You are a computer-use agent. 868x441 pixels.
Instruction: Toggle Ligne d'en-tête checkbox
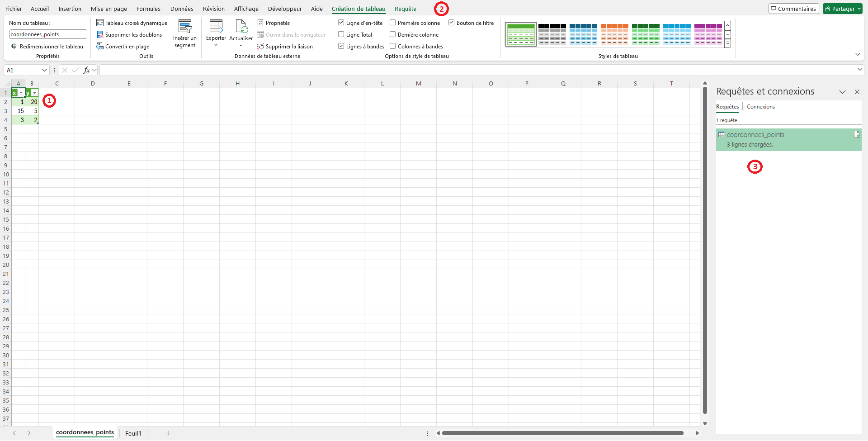341,23
